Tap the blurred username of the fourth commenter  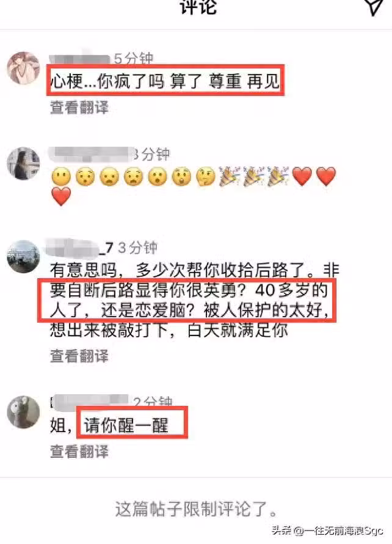tap(89, 402)
